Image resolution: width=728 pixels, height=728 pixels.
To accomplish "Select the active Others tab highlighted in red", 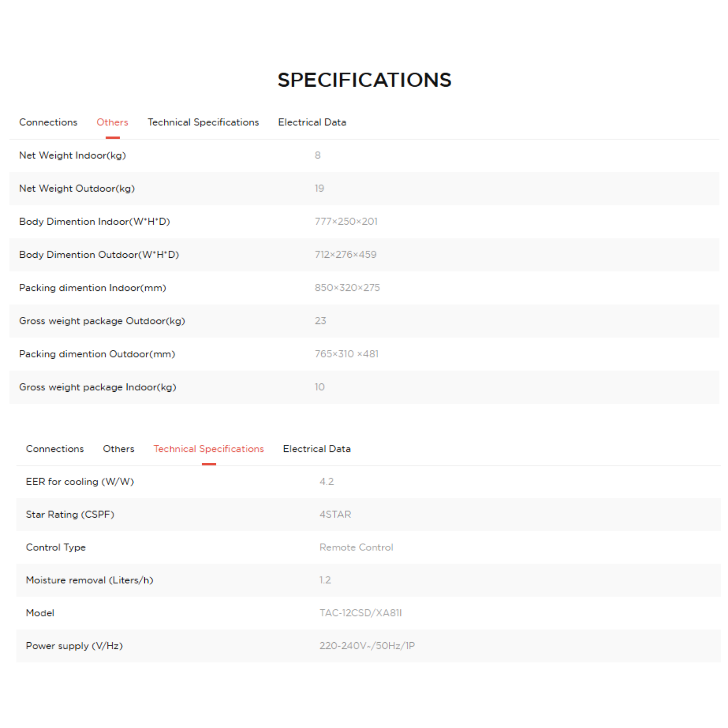I will pyautogui.click(x=112, y=122).
